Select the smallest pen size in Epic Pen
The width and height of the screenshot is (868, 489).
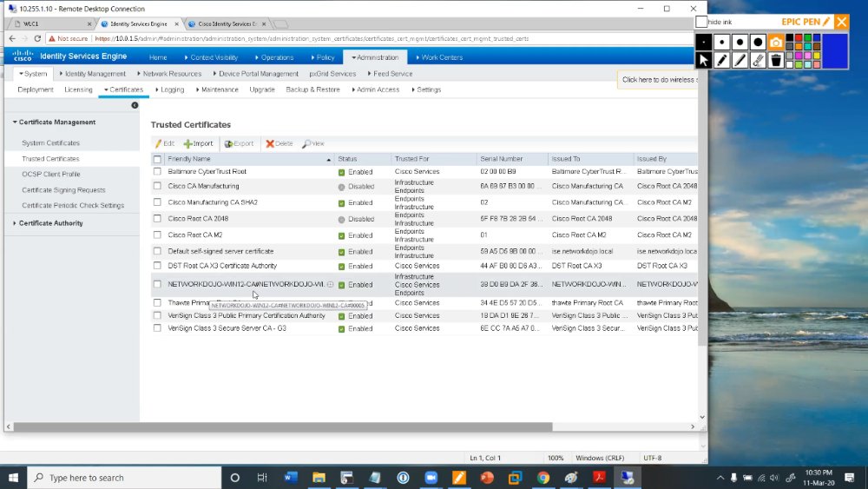pyautogui.click(x=704, y=42)
